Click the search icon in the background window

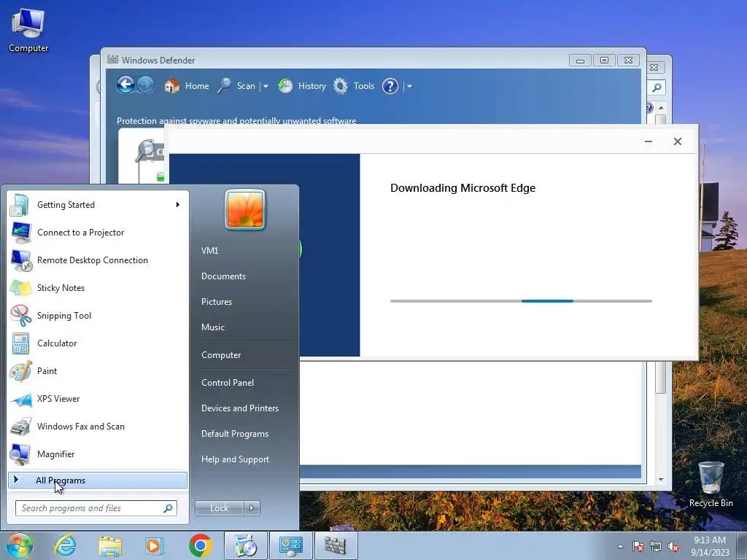657,87
